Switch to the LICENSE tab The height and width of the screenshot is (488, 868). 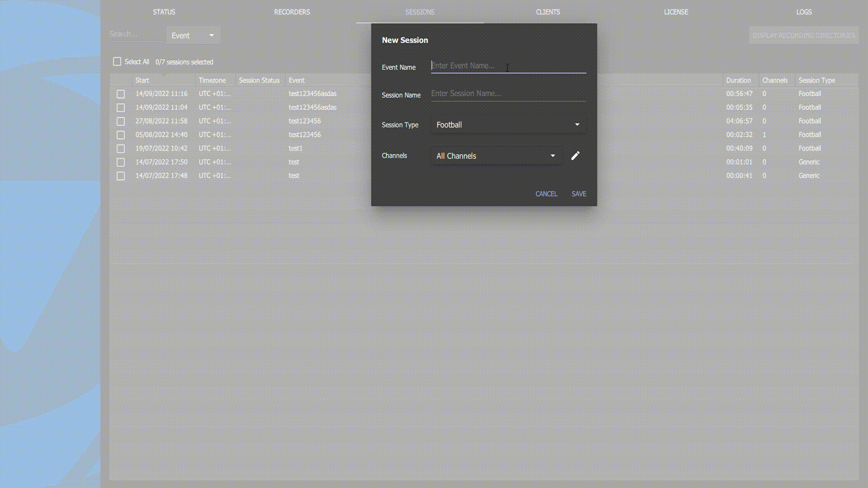676,12
